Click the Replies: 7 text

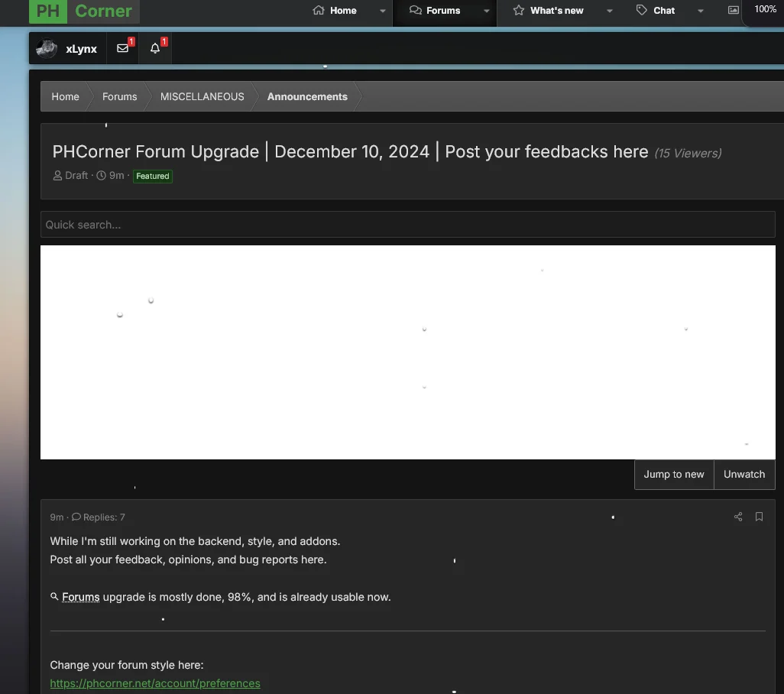[x=104, y=517]
